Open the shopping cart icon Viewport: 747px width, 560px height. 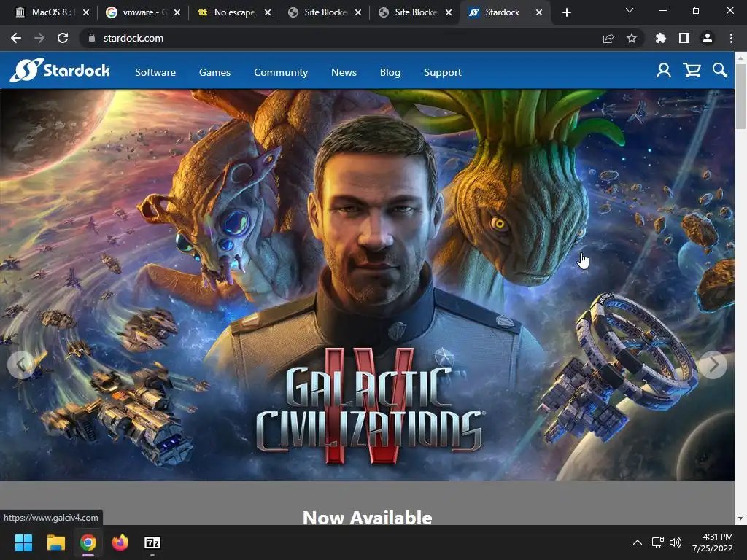[x=692, y=71]
